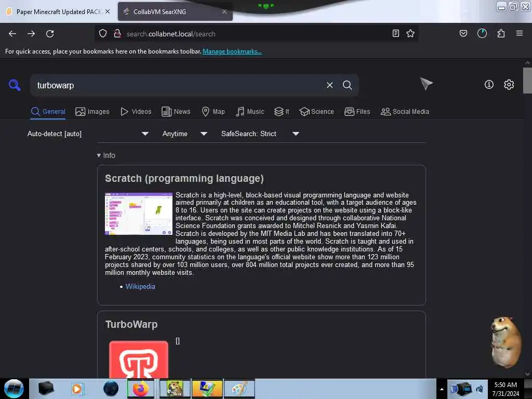Image resolution: width=532 pixels, height=399 pixels.
Task: Open the Auto-detect language dropdown
Action: [x=88, y=134]
